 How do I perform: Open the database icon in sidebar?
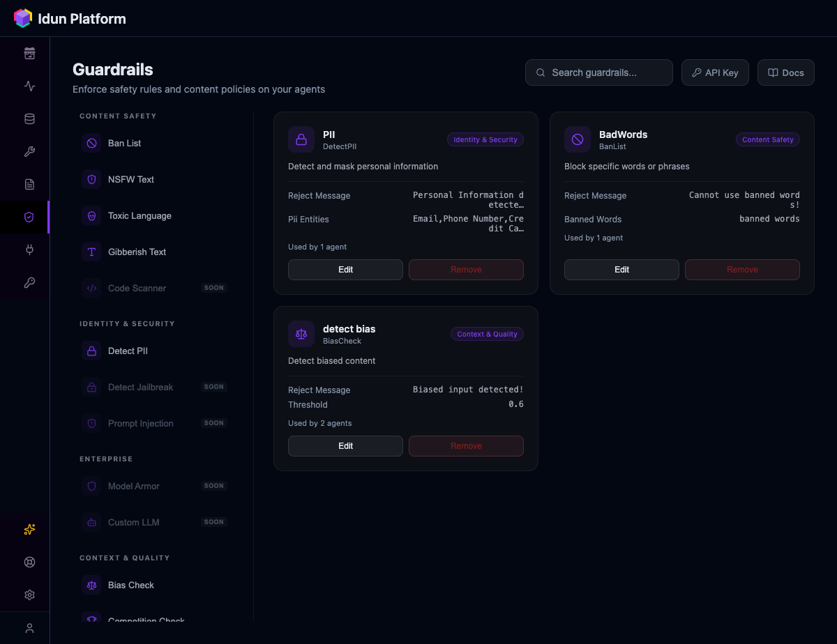[29, 119]
